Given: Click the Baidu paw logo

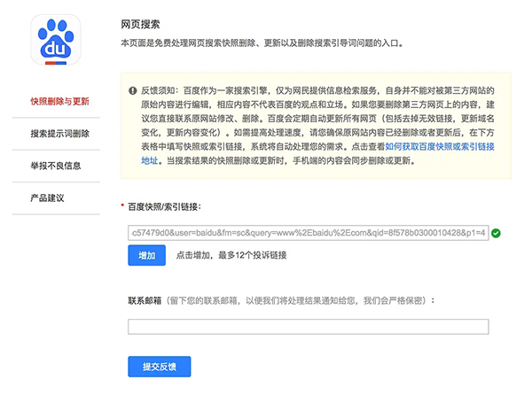Looking at the screenshot, I should tap(56, 40).
